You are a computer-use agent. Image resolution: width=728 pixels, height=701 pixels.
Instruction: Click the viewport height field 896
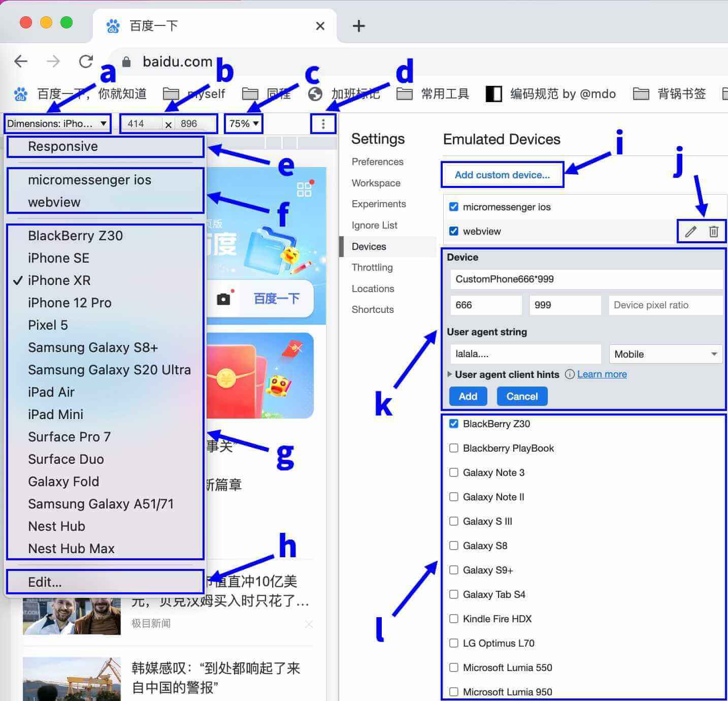click(x=195, y=123)
